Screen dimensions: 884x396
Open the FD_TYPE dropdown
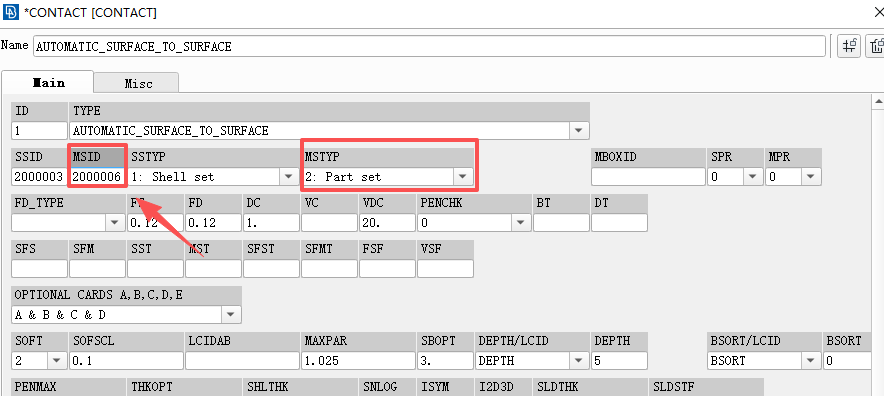(x=115, y=223)
